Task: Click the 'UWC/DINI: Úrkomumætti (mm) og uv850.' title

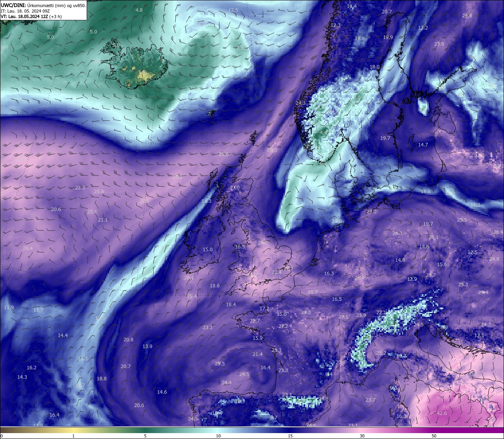Action: pos(43,6)
